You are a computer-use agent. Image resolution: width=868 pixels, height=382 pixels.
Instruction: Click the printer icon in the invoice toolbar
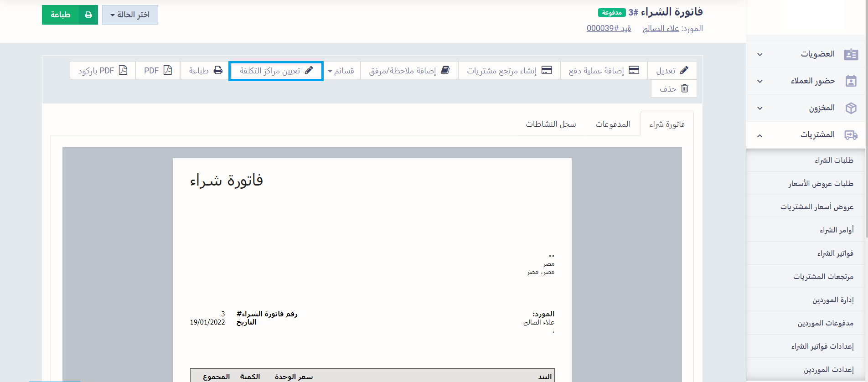(218, 70)
